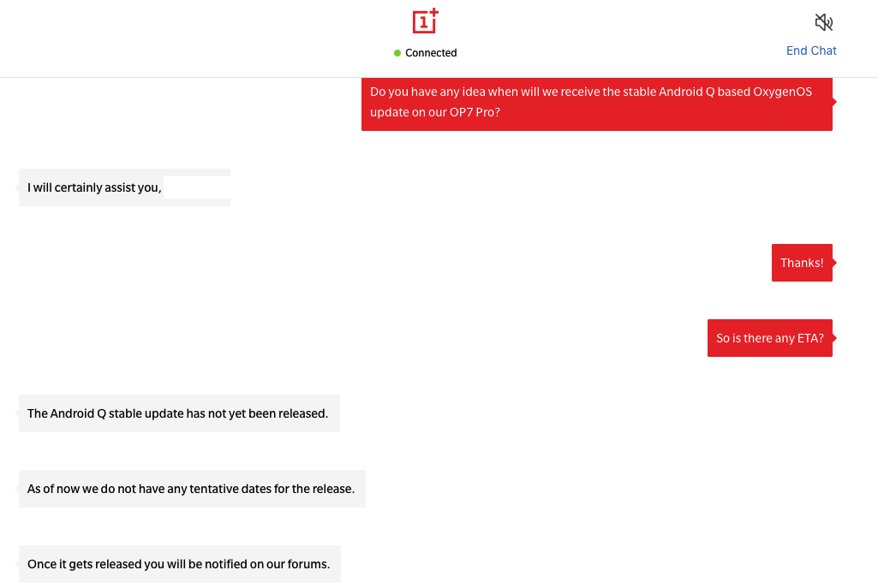
Task: Click the 'notified on our forums' message
Action: [178, 564]
